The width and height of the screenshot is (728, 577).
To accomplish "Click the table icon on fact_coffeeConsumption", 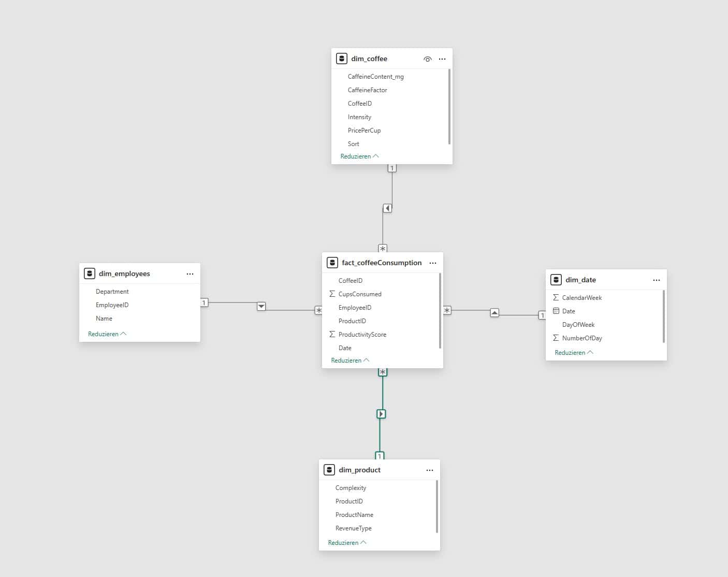I will click(333, 263).
